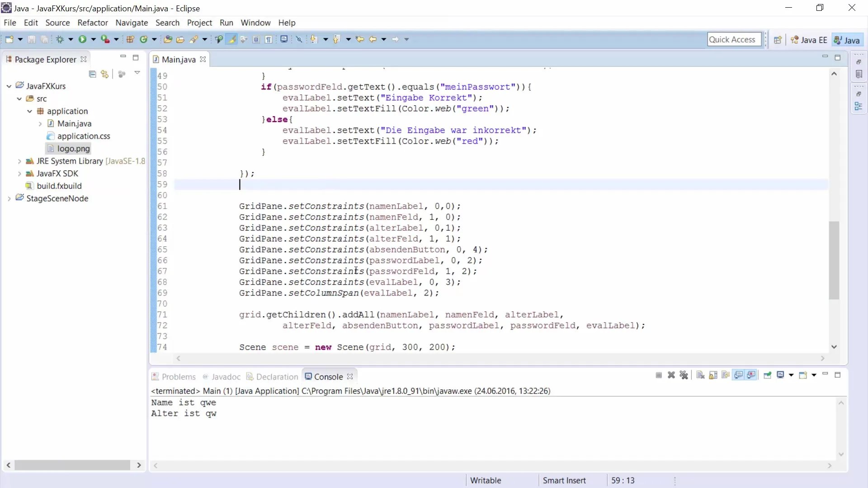Click the New Java Class icon
Screen dimensions: 868x488
point(144,39)
